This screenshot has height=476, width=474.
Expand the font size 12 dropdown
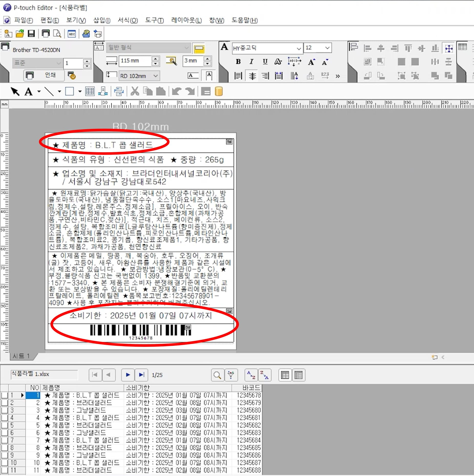[x=327, y=48]
